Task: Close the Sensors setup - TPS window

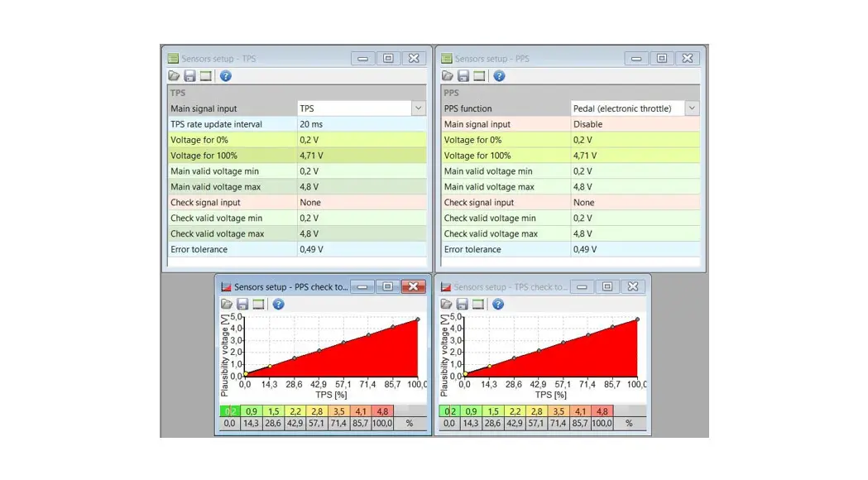Action: 414,58
